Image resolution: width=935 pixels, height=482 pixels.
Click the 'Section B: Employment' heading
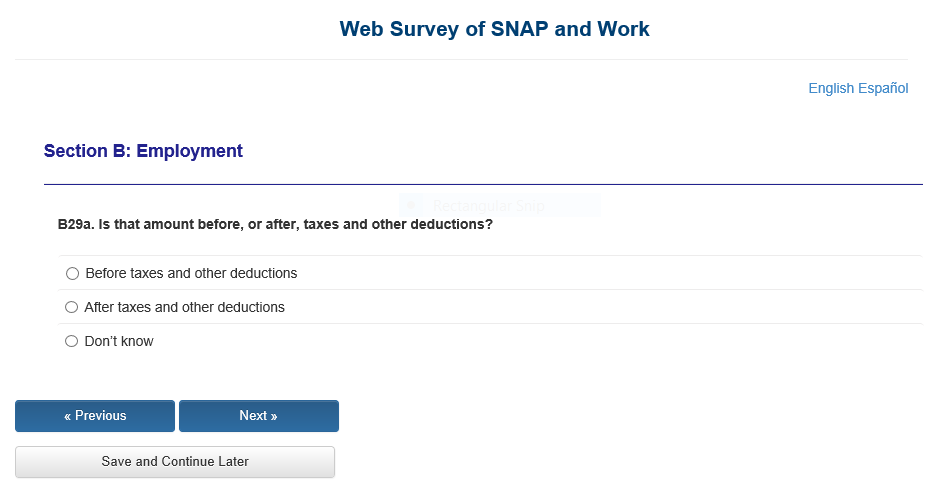pyautogui.click(x=143, y=152)
